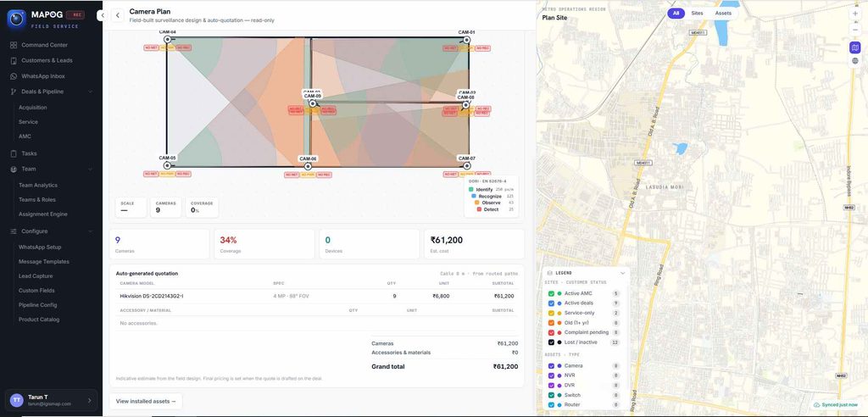Click the Configure sliders icon

pos(14,231)
